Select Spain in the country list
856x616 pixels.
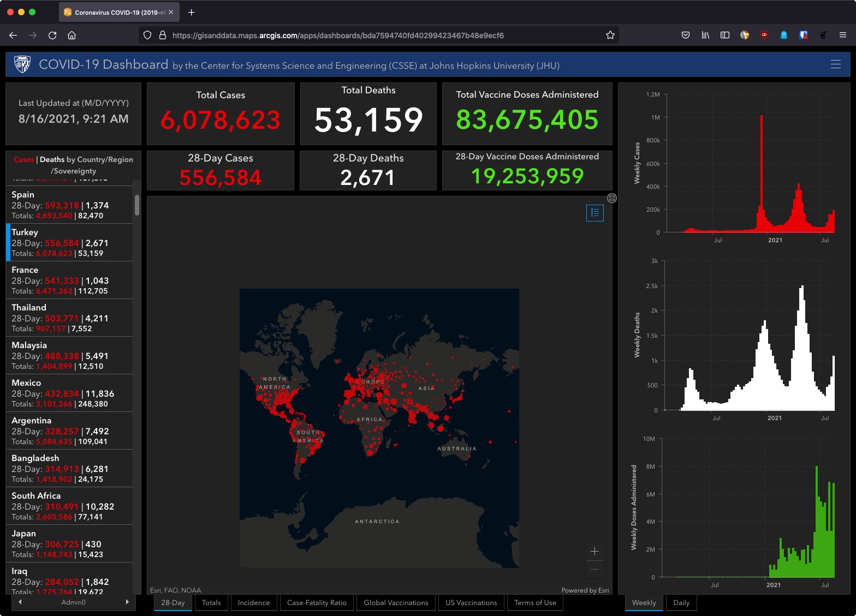69,205
